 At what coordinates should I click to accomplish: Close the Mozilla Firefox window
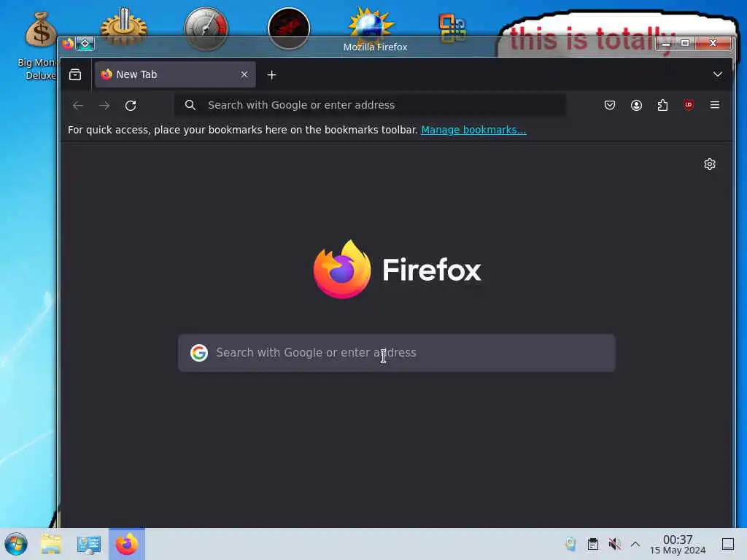(x=713, y=43)
